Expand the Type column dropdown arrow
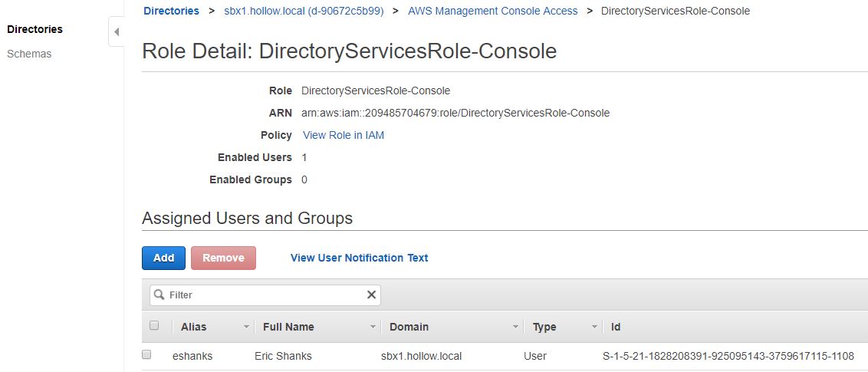The height and width of the screenshot is (372, 868). (x=594, y=327)
